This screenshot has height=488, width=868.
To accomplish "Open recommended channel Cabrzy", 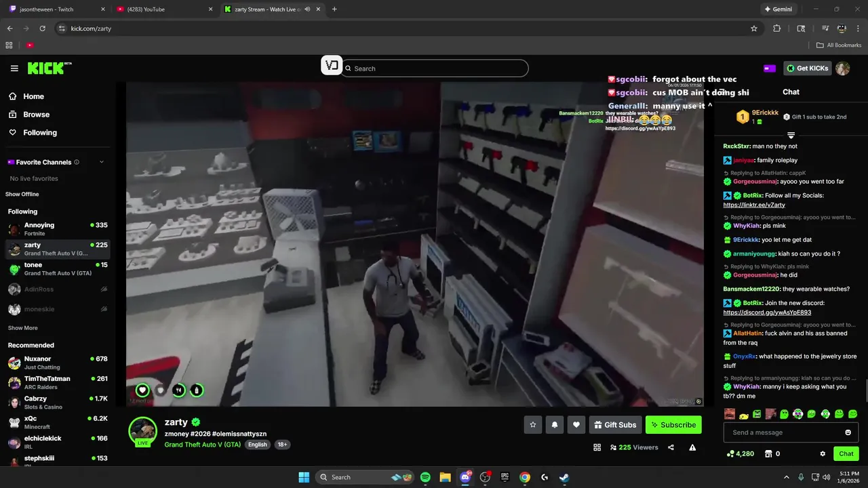I will pos(58,403).
